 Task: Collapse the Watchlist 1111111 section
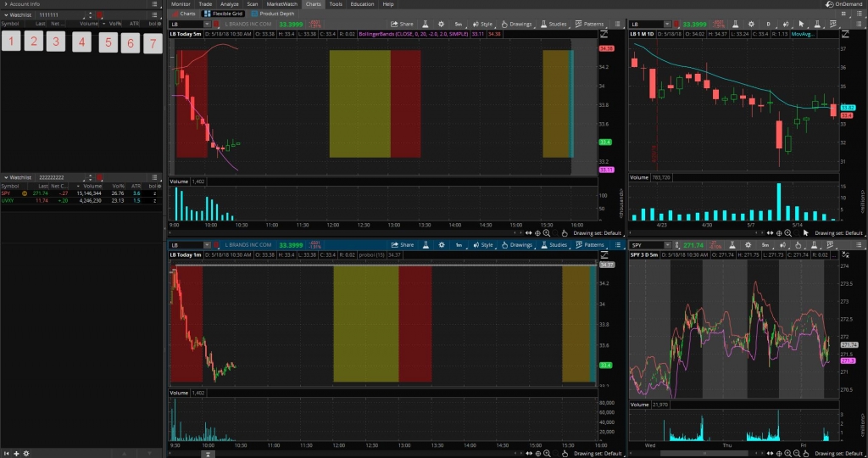pos(6,15)
